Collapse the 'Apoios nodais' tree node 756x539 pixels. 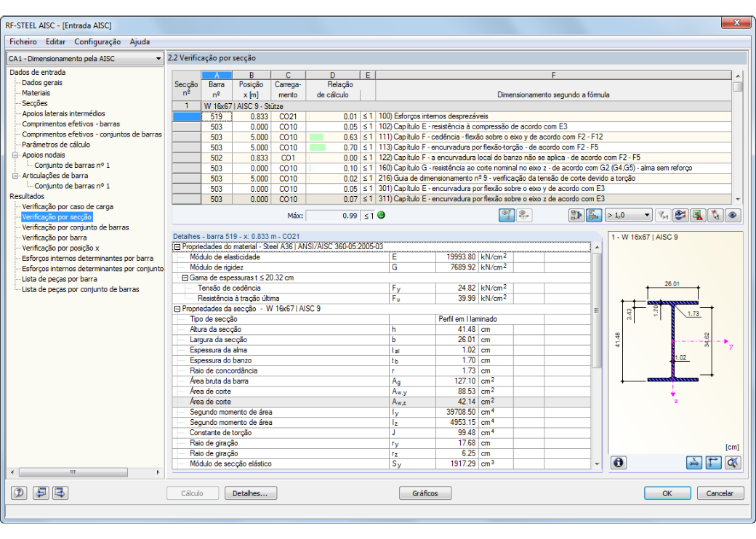coord(15,155)
